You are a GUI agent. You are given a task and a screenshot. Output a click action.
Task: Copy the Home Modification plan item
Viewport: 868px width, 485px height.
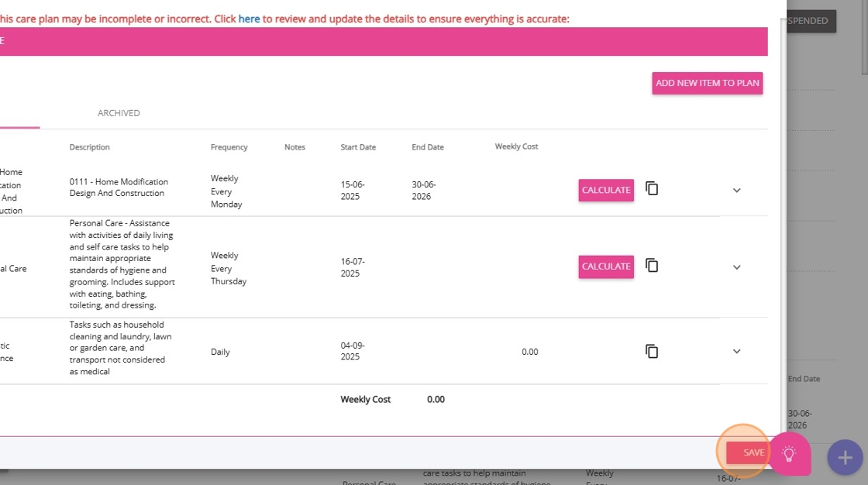[x=652, y=189]
